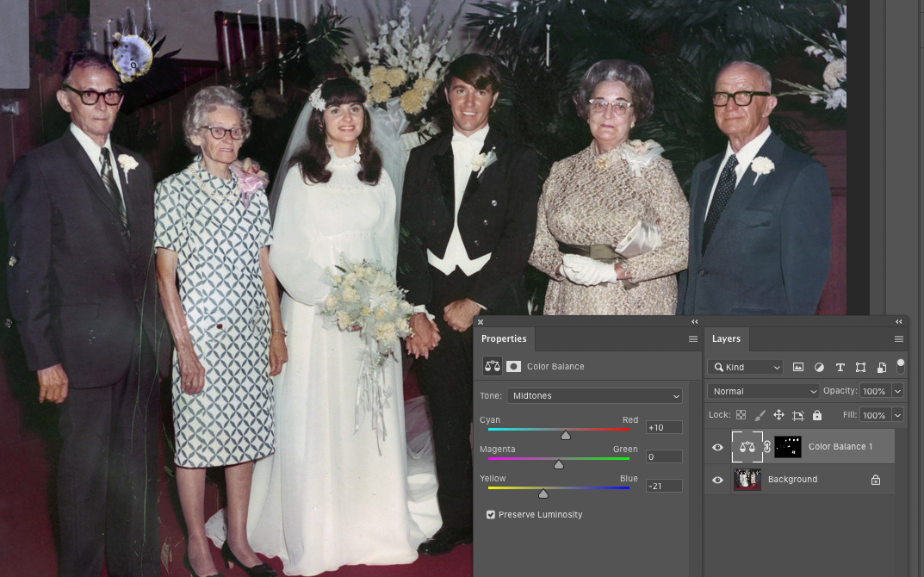Hide the Color Balance 1 layer
Screen dimensions: 924x577
tap(717, 447)
